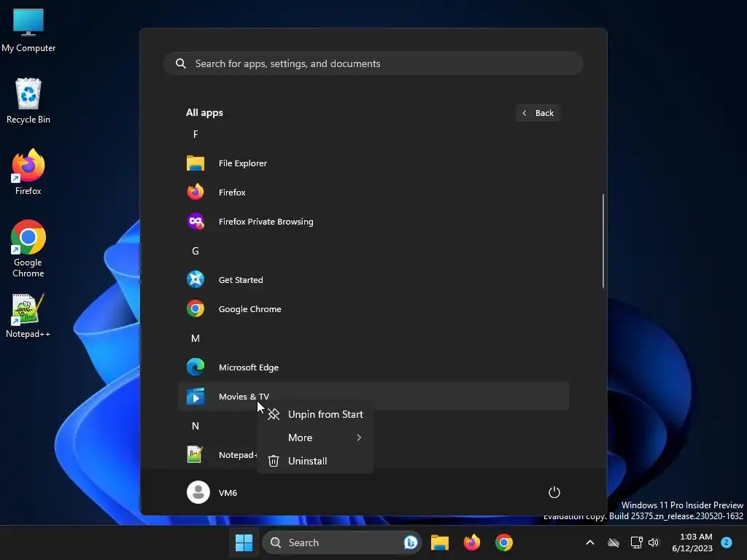
Task: Jump to letter F section header
Action: [x=196, y=134]
